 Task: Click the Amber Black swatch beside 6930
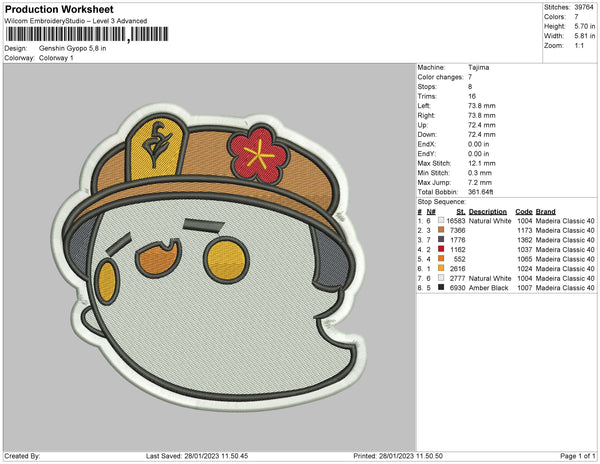point(441,288)
